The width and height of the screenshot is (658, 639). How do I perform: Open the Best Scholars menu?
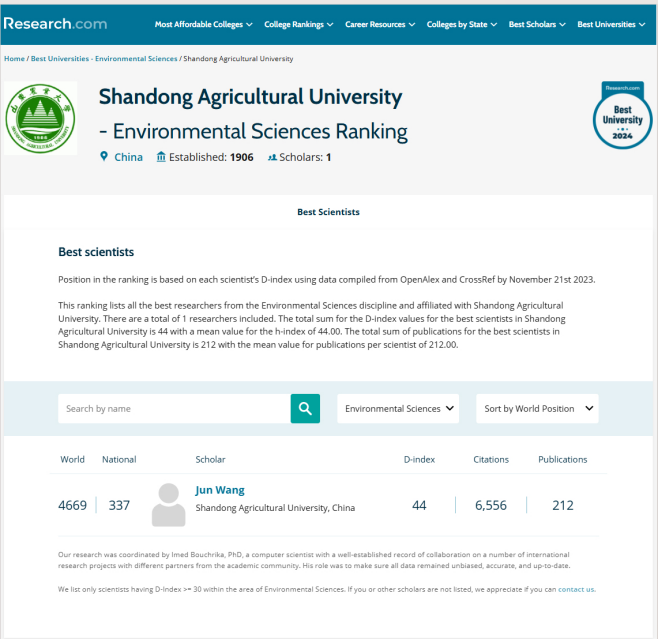[x=537, y=24]
